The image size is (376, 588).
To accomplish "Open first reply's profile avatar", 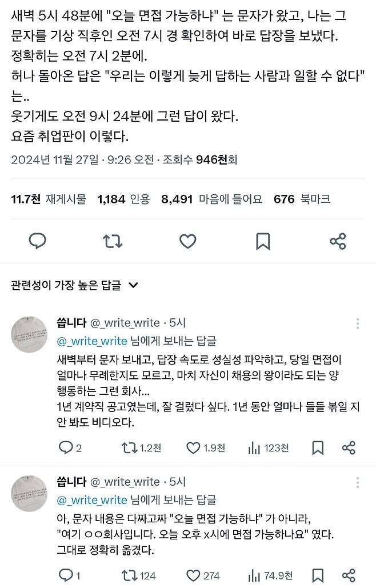I will coord(29,334).
